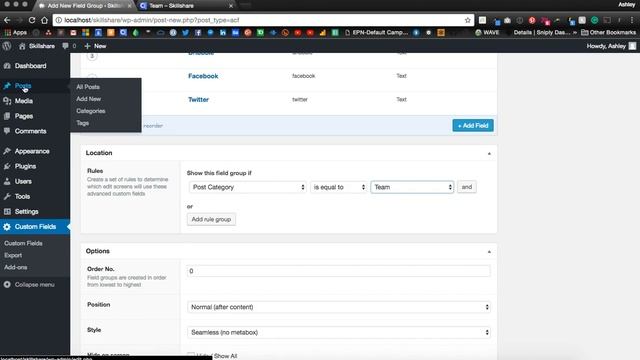Select Add New from Posts flyout
This screenshot has height=360, width=640.
click(89, 99)
